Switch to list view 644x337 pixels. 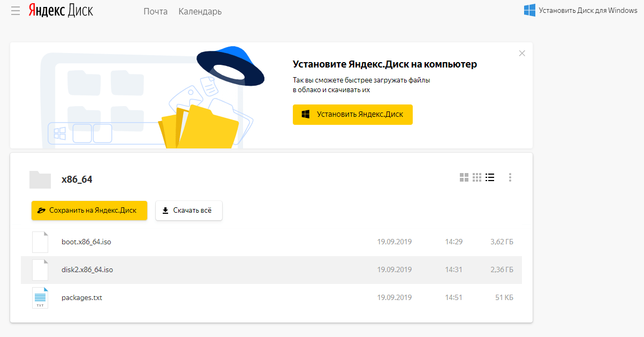[x=490, y=177]
